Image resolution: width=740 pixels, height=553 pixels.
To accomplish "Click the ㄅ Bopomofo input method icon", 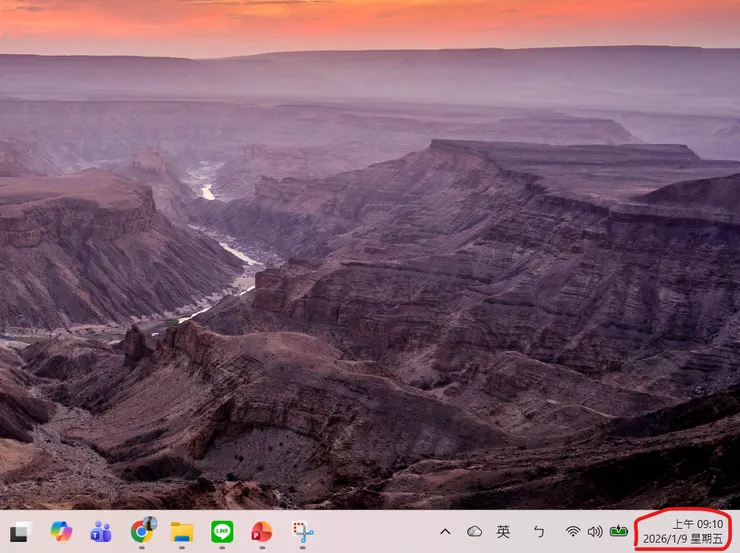I will (x=538, y=532).
